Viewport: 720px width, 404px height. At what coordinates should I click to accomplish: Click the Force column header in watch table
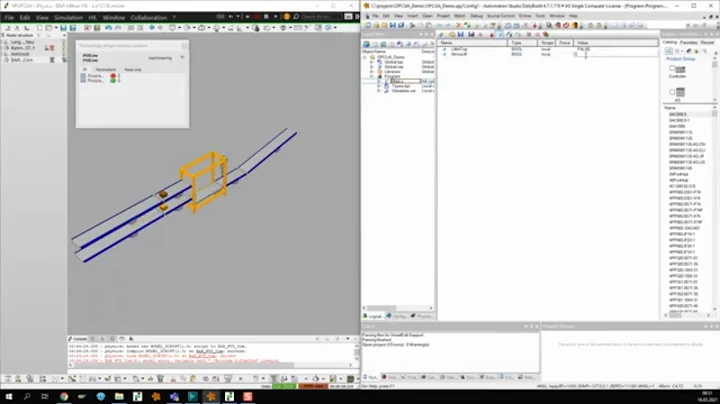click(x=564, y=43)
